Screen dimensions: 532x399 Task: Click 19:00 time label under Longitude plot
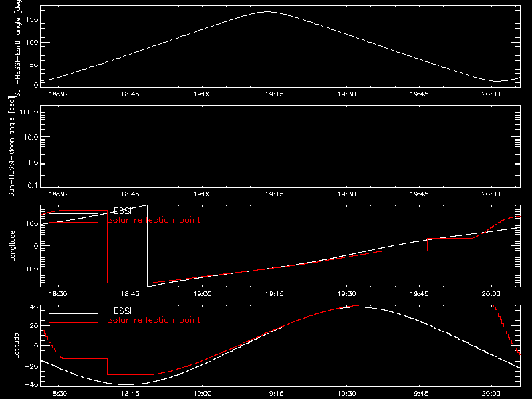(x=203, y=293)
